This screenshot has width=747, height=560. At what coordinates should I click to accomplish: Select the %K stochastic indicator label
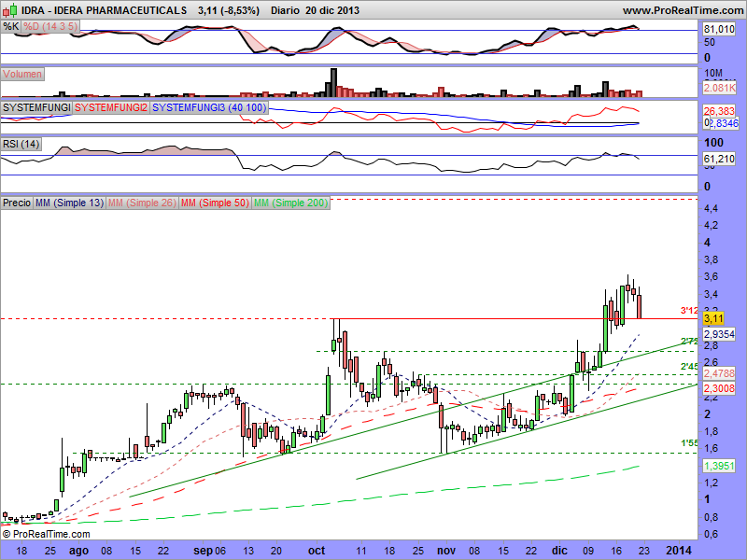(x=10, y=26)
